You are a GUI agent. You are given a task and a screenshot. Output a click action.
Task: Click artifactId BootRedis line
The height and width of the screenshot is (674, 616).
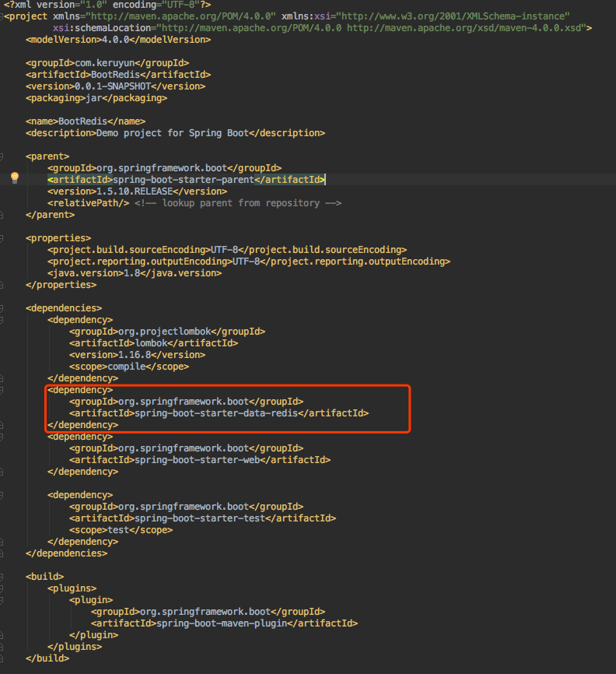[118, 75]
